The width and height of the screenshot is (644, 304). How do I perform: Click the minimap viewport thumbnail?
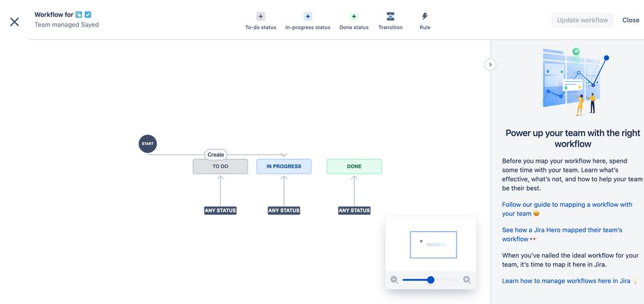[x=433, y=245]
